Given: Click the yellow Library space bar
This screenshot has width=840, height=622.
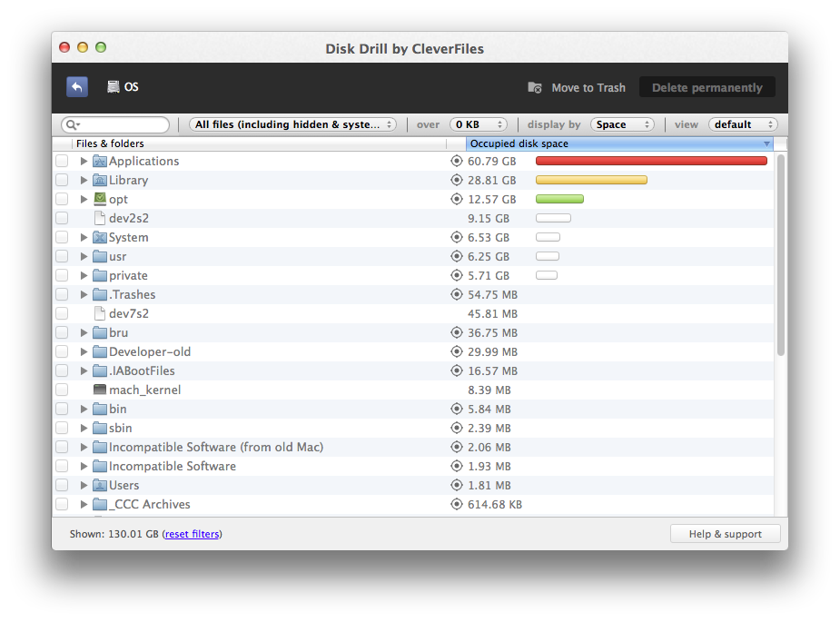Looking at the screenshot, I should (591, 180).
